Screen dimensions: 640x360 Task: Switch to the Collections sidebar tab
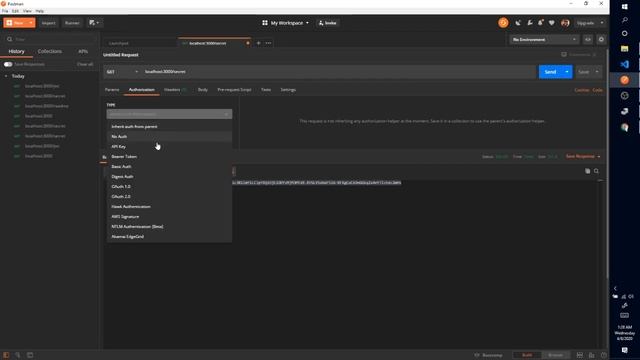(x=50, y=51)
